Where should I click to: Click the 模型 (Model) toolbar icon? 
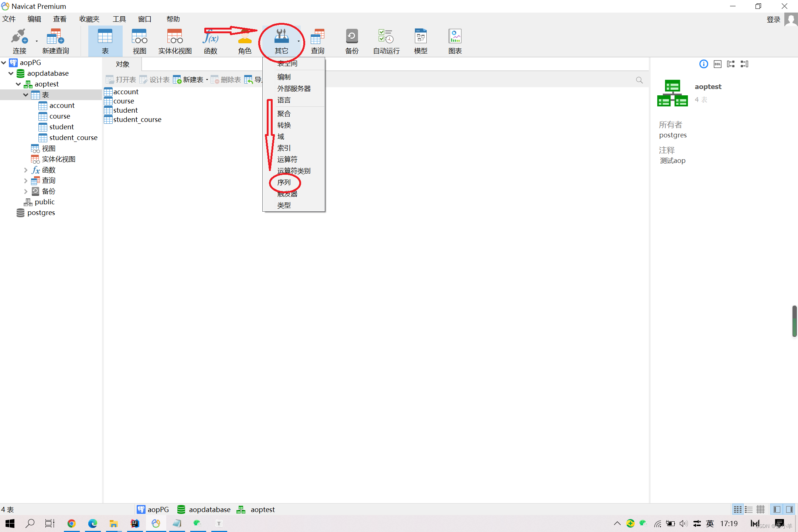tap(420, 41)
